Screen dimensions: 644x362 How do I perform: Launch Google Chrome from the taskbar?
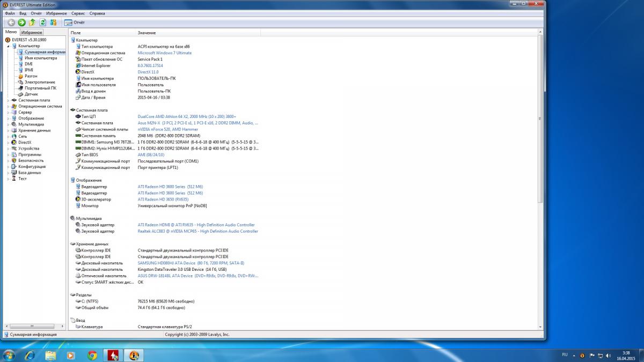[x=92, y=355]
